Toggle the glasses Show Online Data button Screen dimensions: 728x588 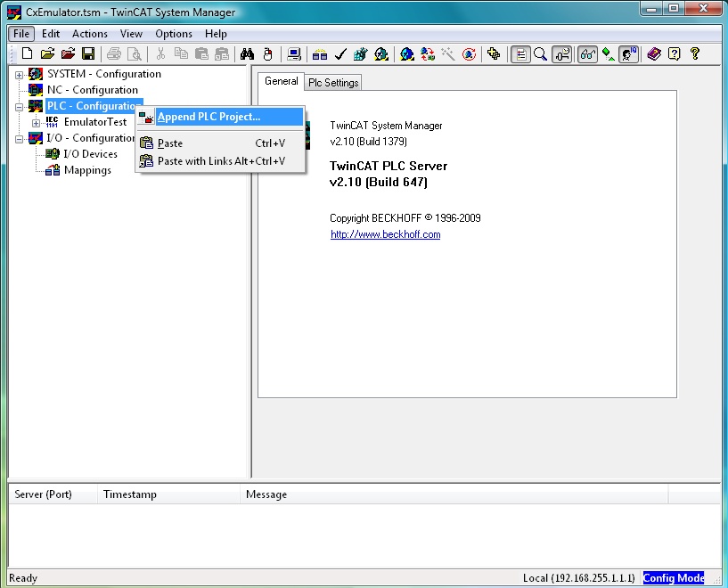(587, 54)
